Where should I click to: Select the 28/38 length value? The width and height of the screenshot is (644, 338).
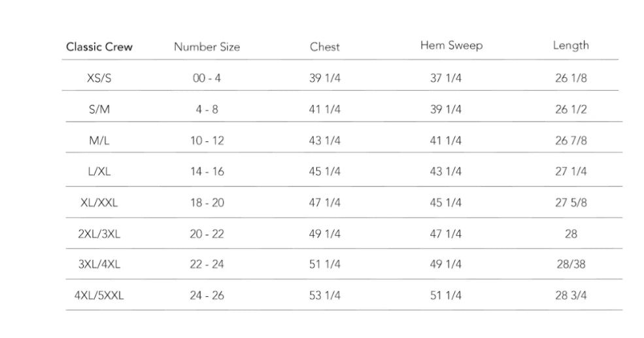pyautogui.click(x=571, y=265)
